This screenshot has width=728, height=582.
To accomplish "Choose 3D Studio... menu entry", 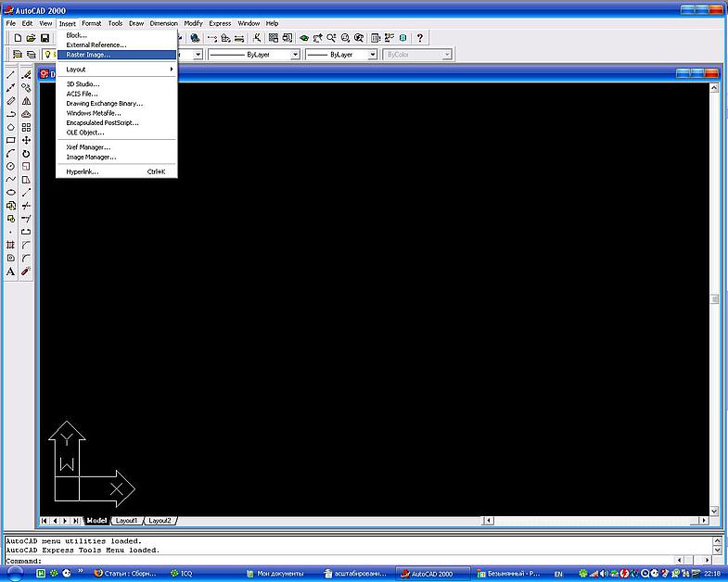I will tap(117, 84).
